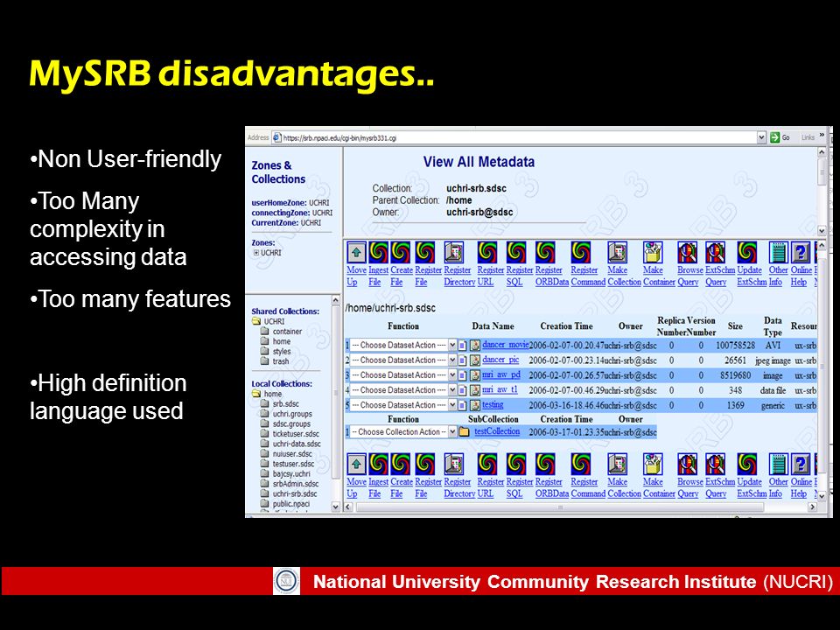This screenshot has width=840, height=630.
Task: Click the Links toolbar label
Action: tap(808, 137)
